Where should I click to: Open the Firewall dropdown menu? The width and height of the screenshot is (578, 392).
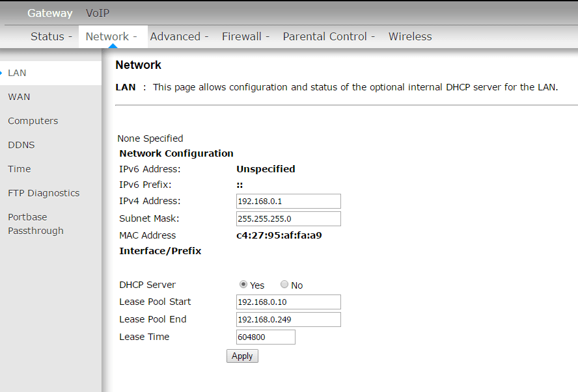(x=245, y=36)
